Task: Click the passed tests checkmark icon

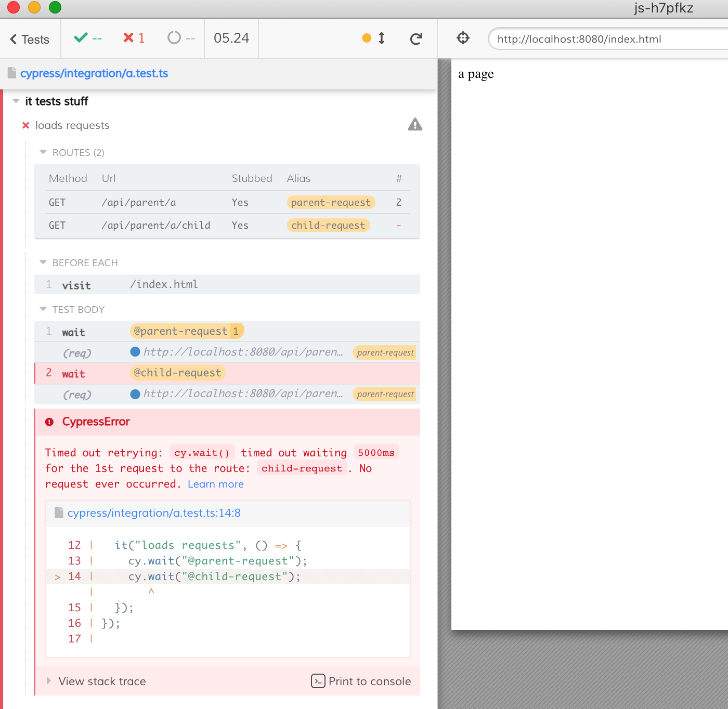Action: coord(81,38)
